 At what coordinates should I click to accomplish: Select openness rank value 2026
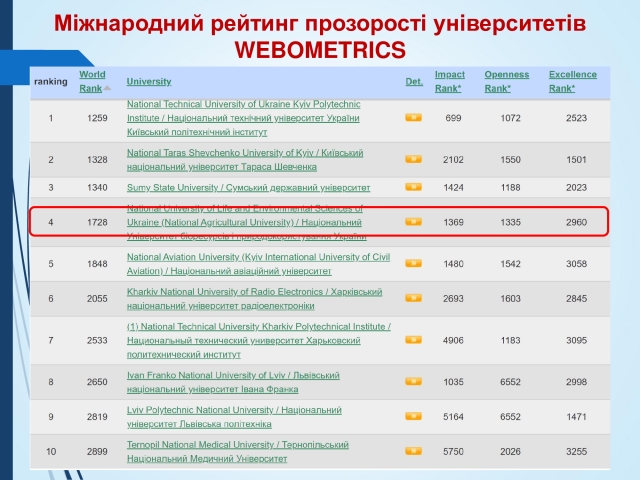click(511, 451)
